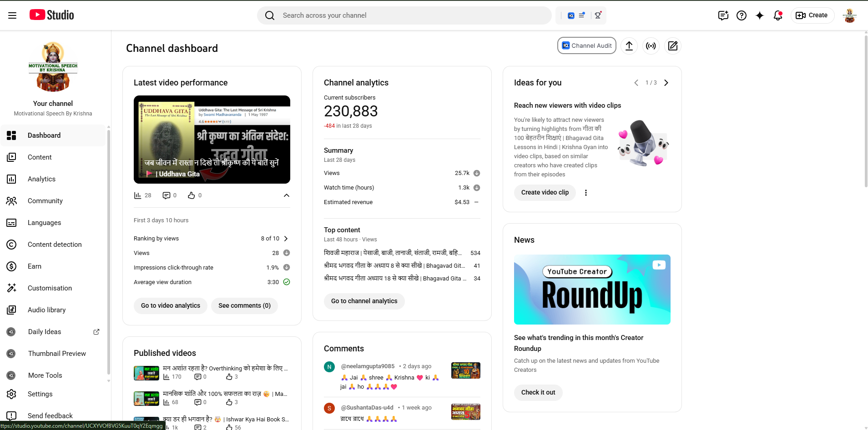868x430 pixels.
Task: Expand Ranking by views details
Action: click(286, 238)
